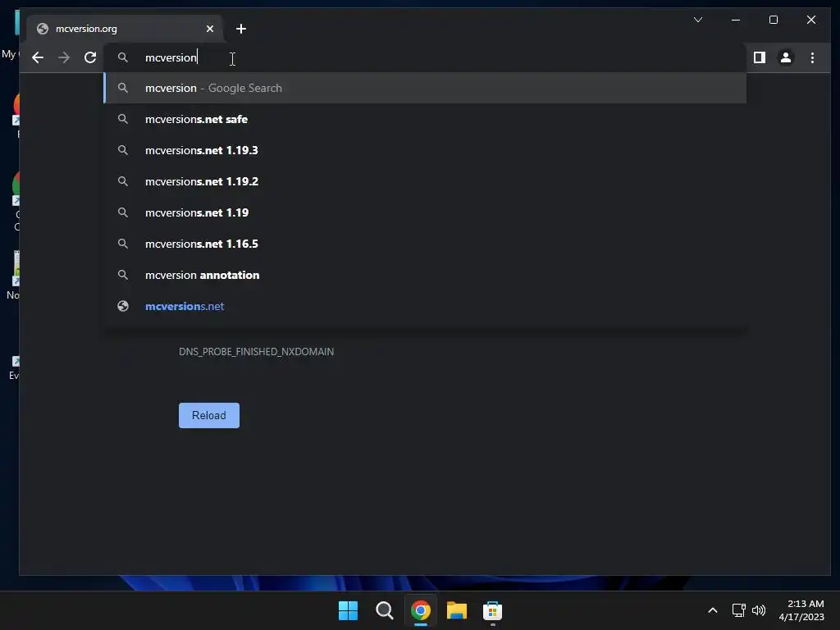Click the blue Reload button
This screenshot has width=840, height=630.
coord(209,415)
